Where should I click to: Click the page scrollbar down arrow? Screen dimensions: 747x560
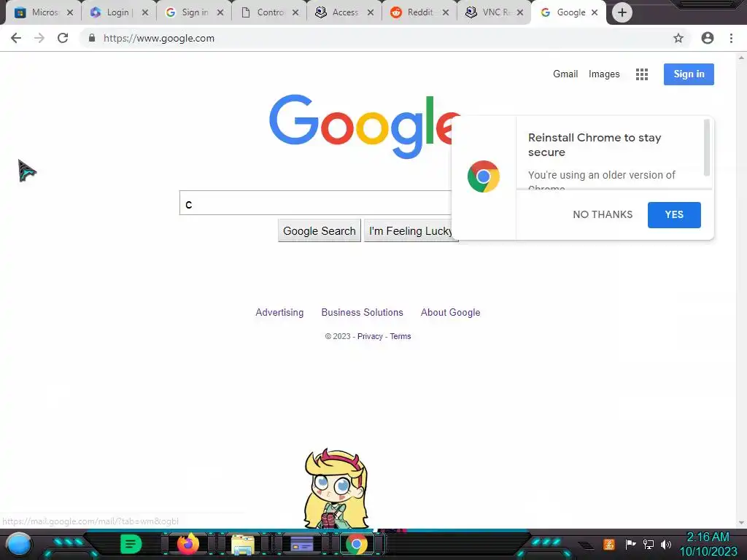[741, 522]
